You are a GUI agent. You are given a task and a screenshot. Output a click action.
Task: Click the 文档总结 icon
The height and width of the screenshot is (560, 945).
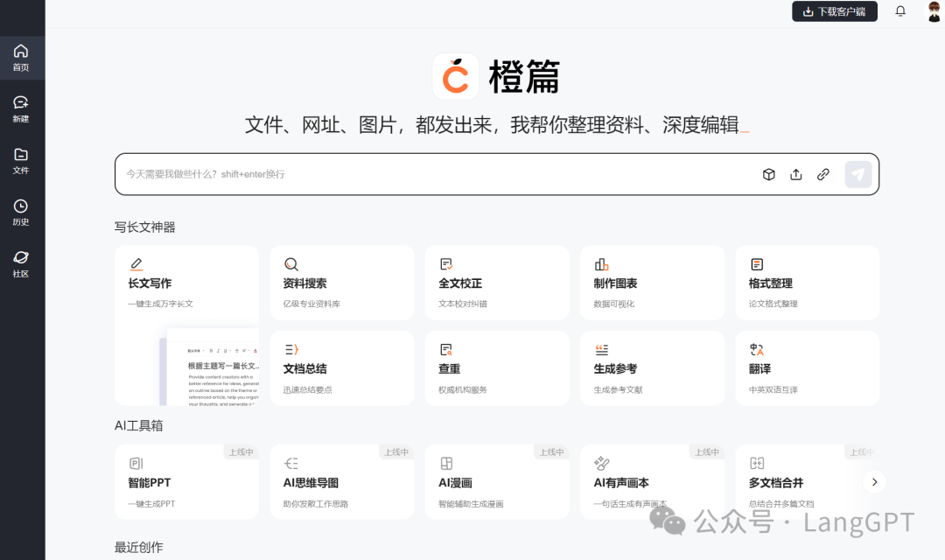291,350
